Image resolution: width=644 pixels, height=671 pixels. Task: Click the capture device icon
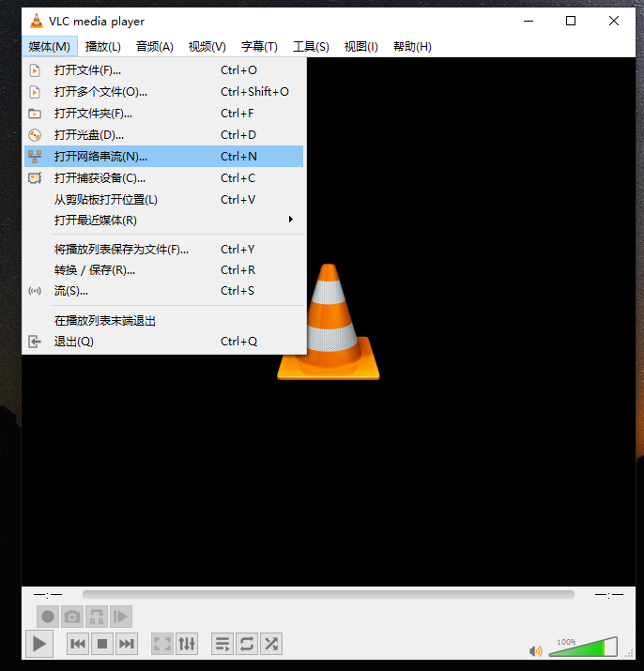35,178
